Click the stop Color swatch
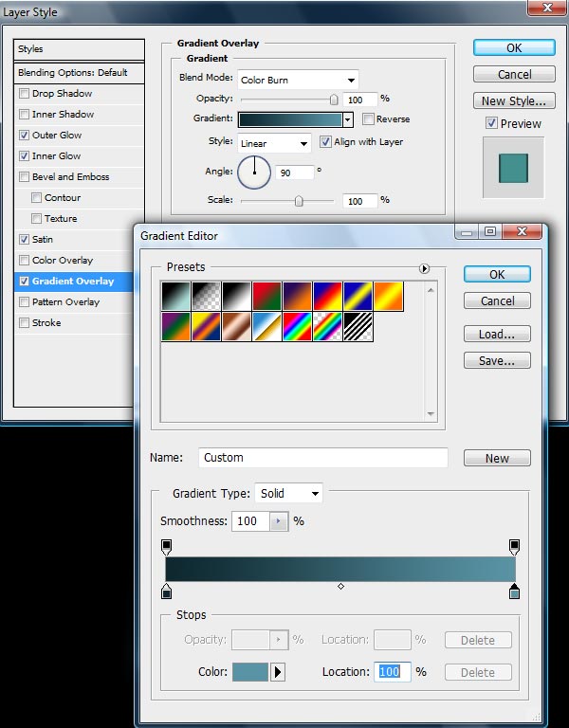The image size is (569, 728). click(250, 672)
